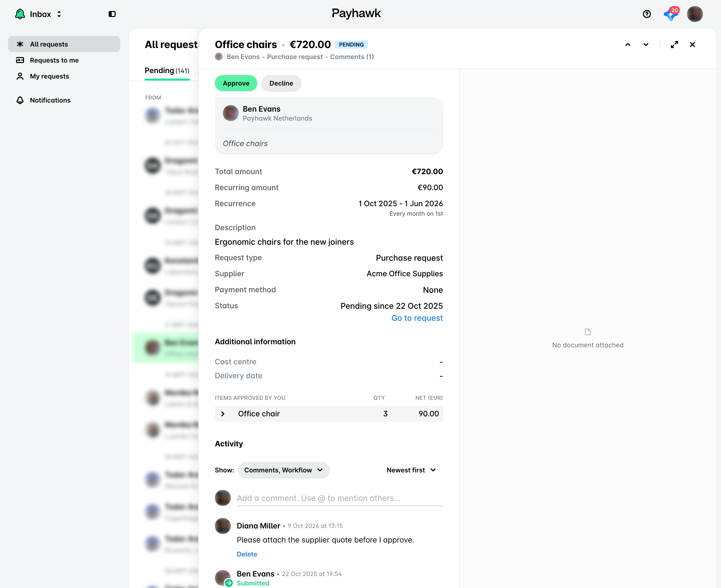Go to next request with down chevron
The height and width of the screenshot is (588, 721).
pos(646,45)
